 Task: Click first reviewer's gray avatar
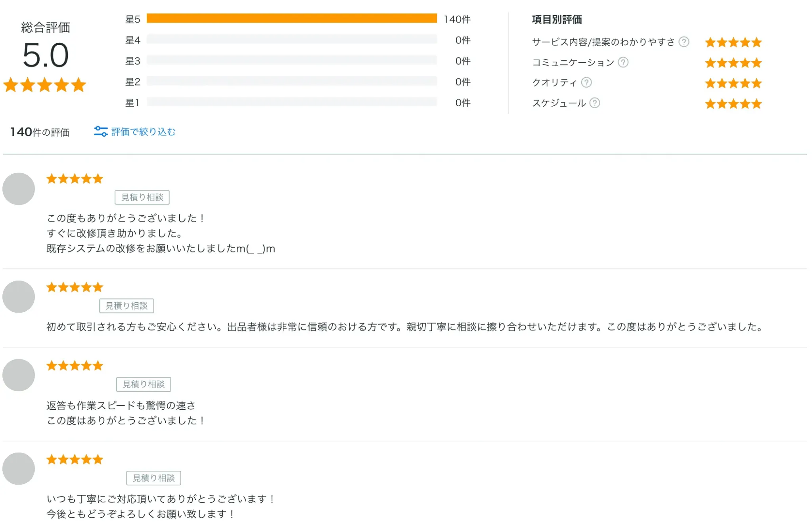[19, 189]
